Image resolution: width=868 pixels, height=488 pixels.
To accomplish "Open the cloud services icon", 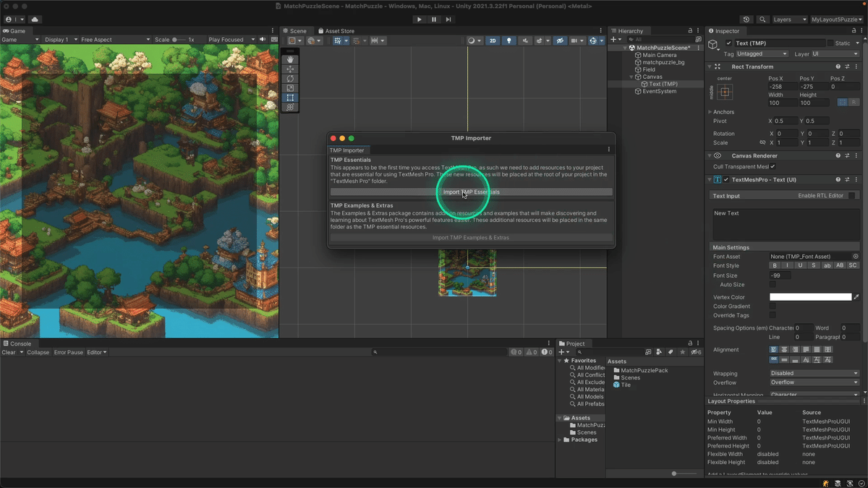I will pyautogui.click(x=35, y=20).
